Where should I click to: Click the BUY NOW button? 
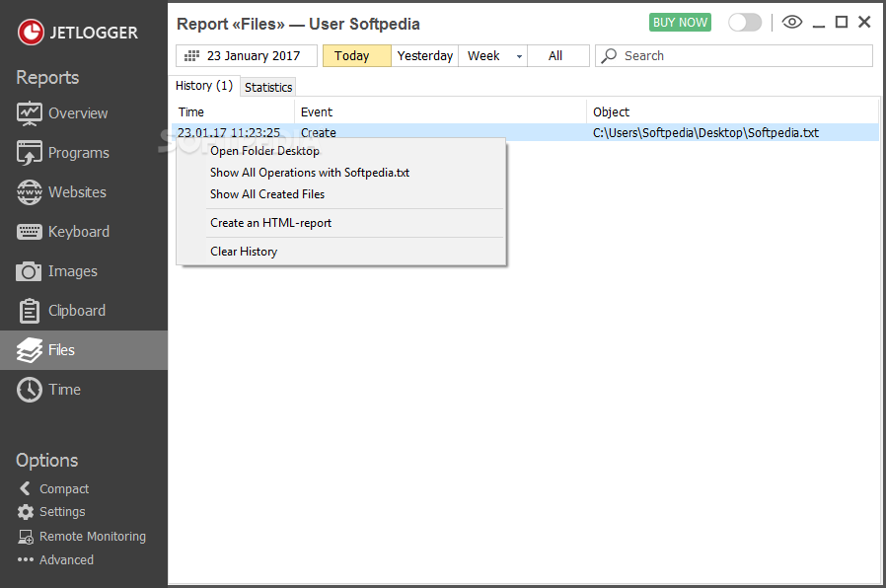coord(680,22)
